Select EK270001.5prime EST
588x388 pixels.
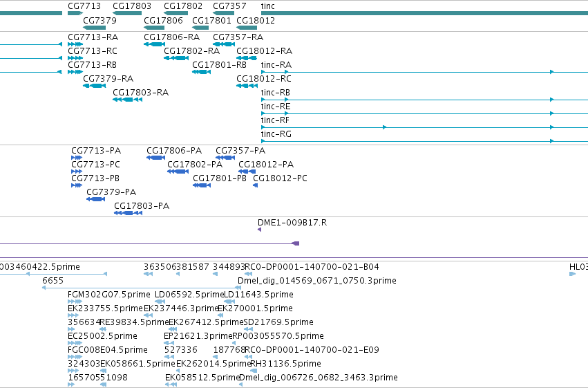(x=256, y=309)
